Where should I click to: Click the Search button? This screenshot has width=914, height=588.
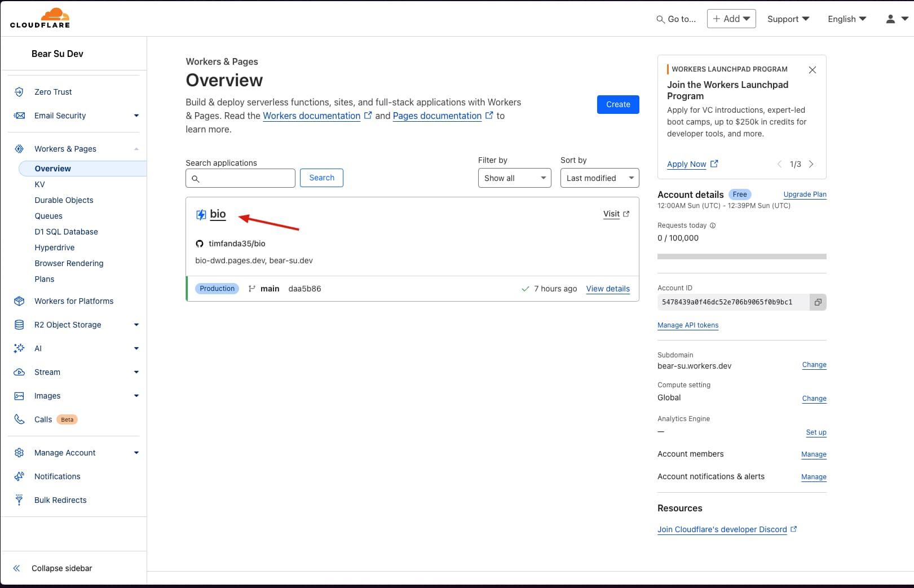(321, 178)
